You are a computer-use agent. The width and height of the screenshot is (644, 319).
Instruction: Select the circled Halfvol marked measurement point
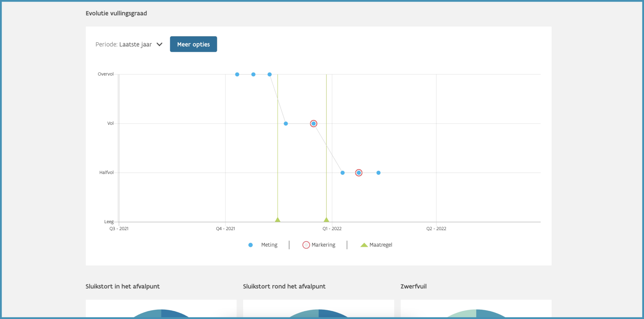point(359,173)
